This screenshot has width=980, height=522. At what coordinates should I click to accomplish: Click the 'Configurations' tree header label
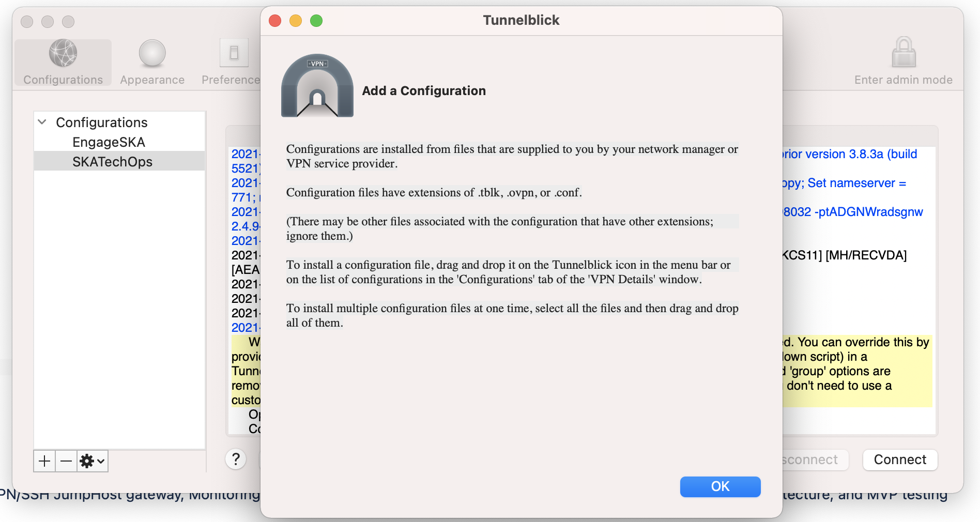click(x=102, y=122)
